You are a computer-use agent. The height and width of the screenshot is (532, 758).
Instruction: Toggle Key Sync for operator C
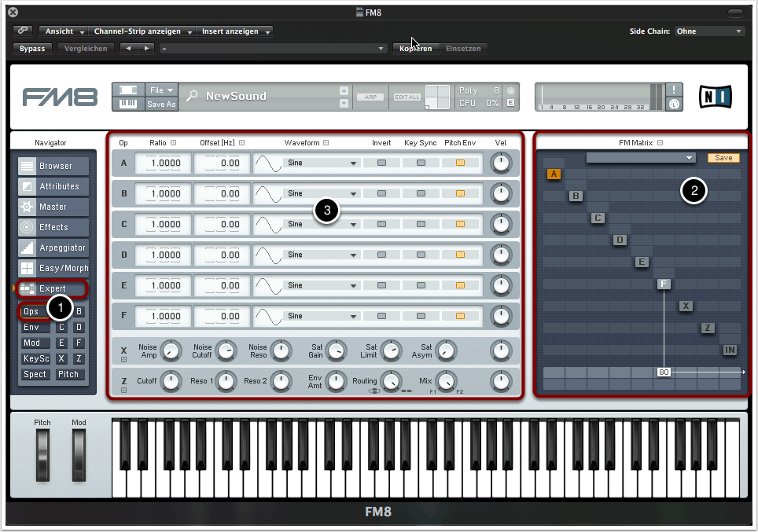(x=421, y=224)
